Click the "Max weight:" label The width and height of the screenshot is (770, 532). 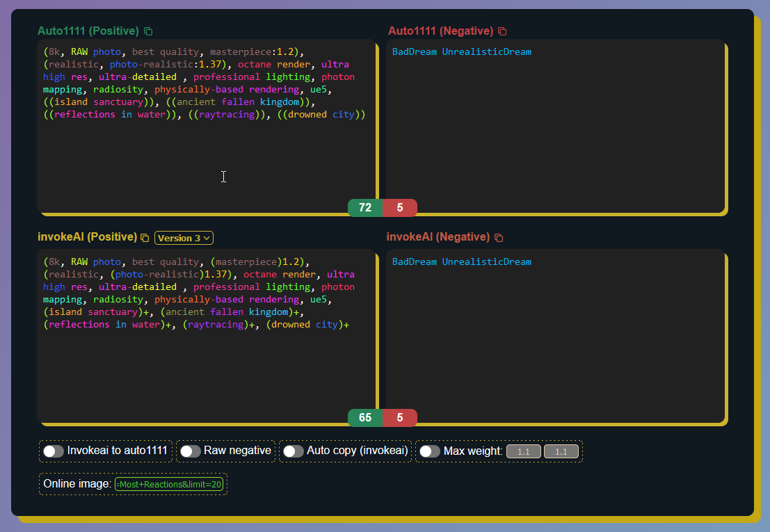click(473, 451)
